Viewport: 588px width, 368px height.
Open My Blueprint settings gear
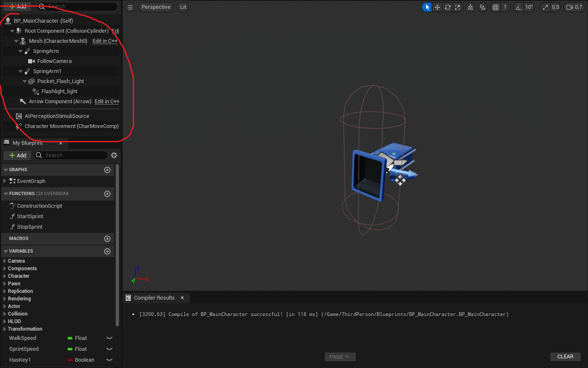tap(114, 155)
